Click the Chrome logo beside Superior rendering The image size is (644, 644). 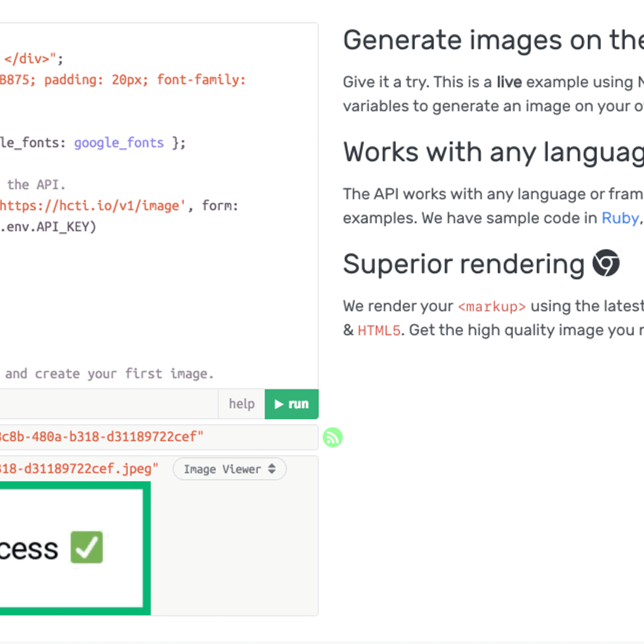pos(606,264)
